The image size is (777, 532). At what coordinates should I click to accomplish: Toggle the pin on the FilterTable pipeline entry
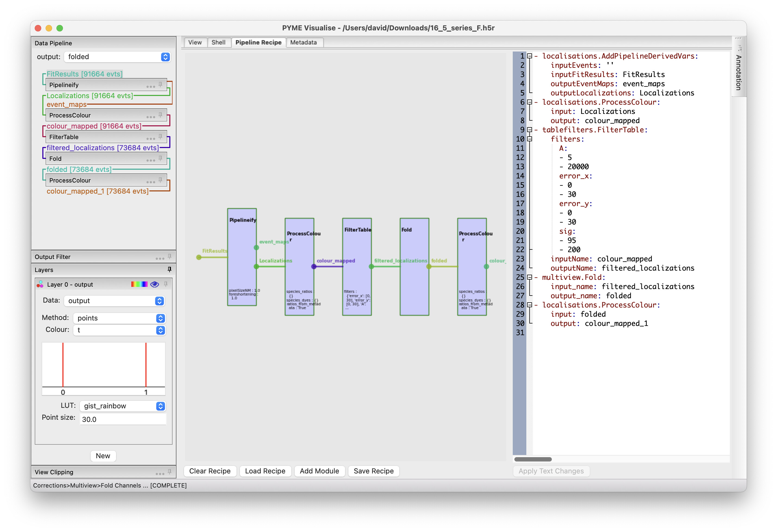click(x=161, y=136)
